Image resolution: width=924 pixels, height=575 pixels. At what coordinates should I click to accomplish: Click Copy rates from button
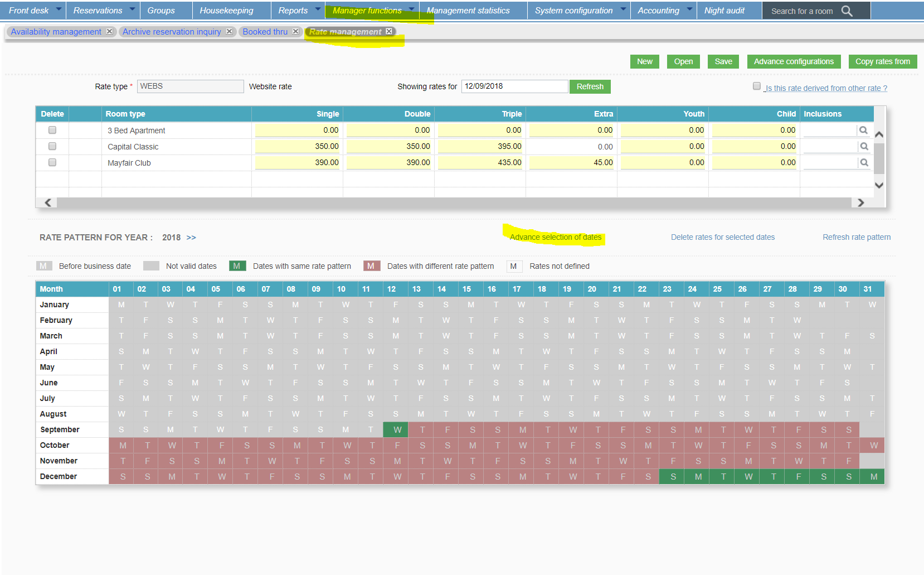(883, 61)
